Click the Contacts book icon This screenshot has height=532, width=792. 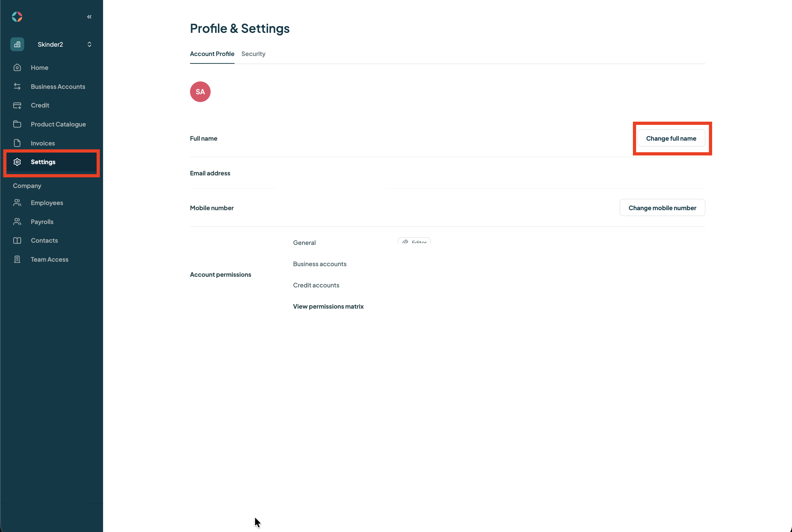pyautogui.click(x=17, y=240)
